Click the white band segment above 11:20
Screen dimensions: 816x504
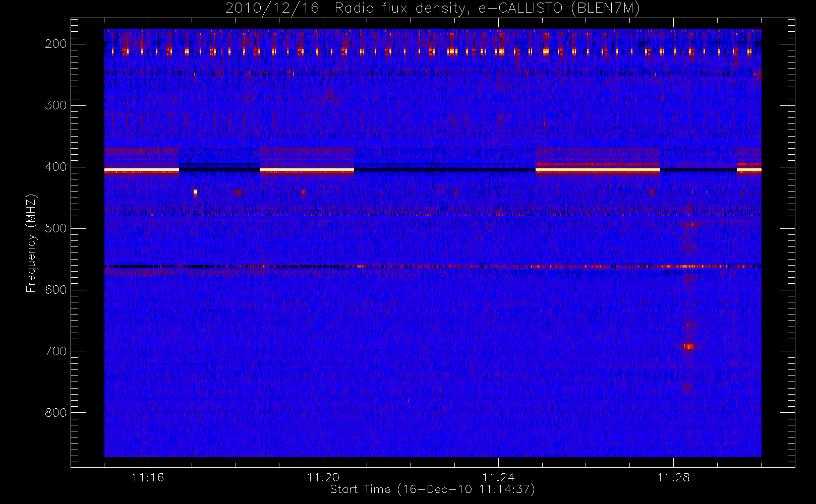point(307,170)
